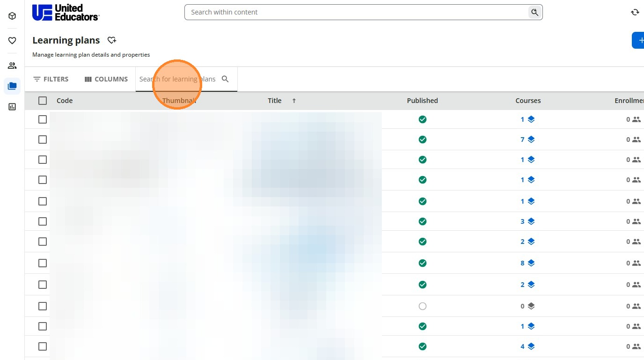This screenshot has width=644, height=360.
Task: Click enrollments people icon in 7-course row
Action: (x=636, y=140)
